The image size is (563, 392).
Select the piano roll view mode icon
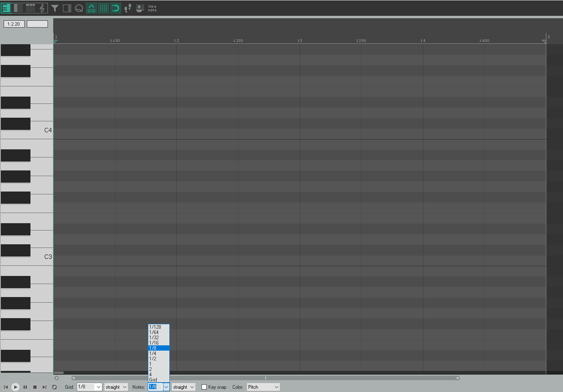[x=6, y=8]
